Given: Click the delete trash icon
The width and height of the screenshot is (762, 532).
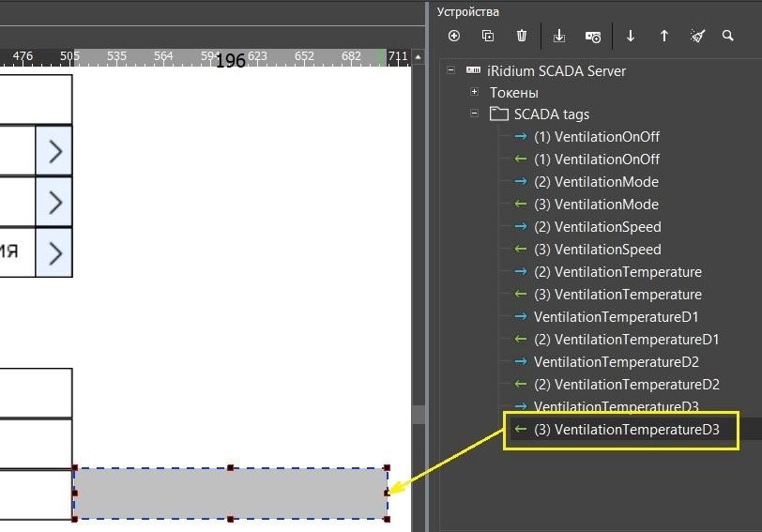Looking at the screenshot, I should [x=522, y=36].
